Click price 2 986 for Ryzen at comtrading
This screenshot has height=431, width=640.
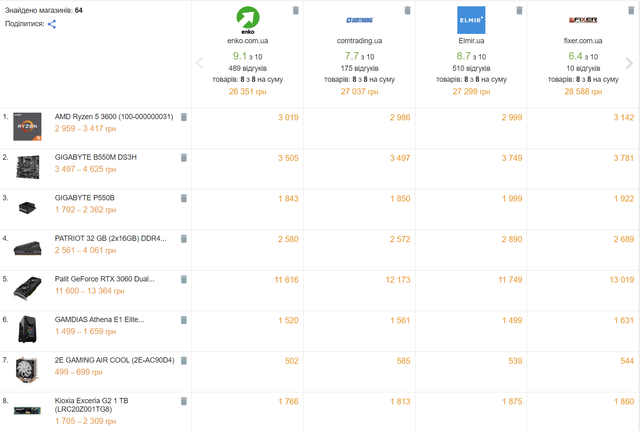click(400, 118)
